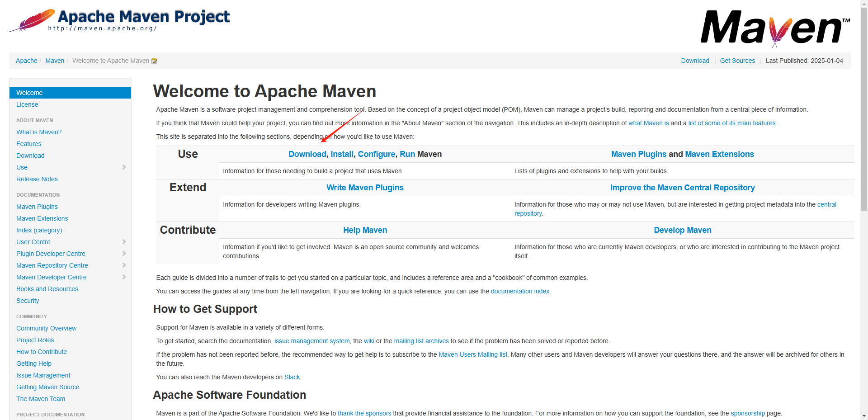Open the License sidebar item

coord(27,104)
